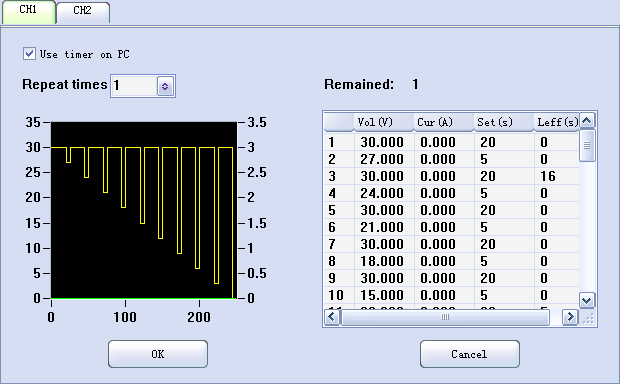Image resolution: width=620 pixels, height=384 pixels.
Task: Click the table scroll down arrow
Action: coord(587,301)
